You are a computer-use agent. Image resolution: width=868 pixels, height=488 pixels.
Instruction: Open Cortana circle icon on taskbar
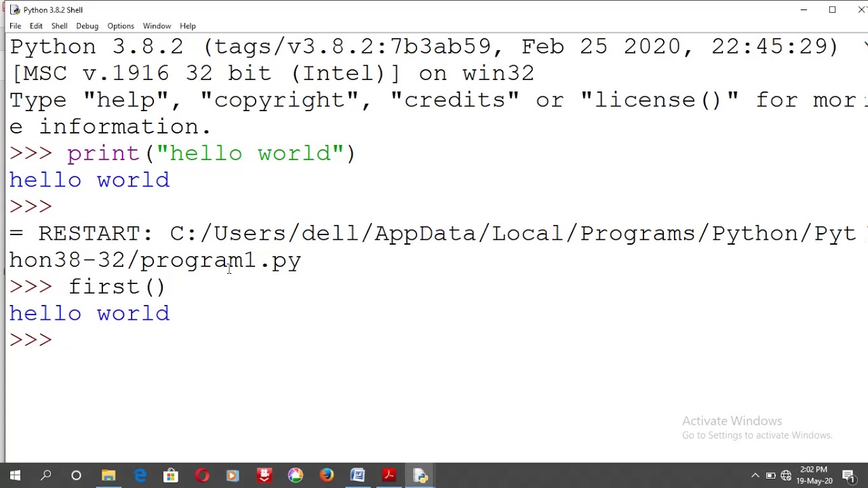[x=76, y=476]
